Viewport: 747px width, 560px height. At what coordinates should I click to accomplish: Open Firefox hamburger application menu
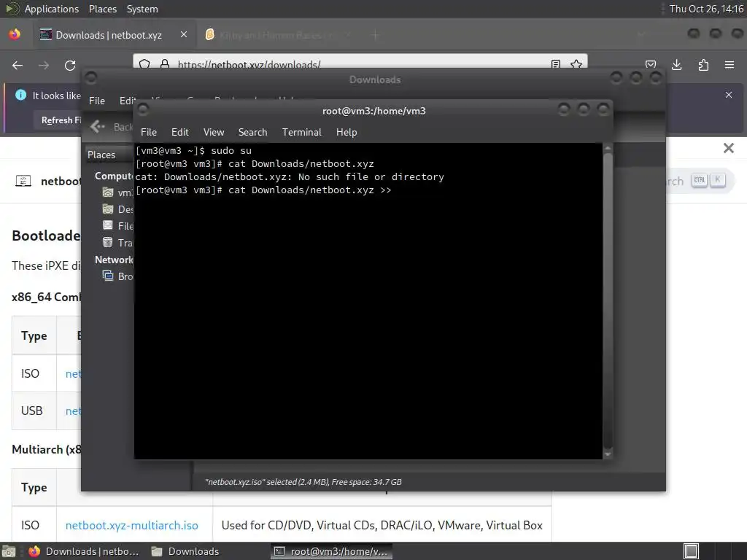(729, 65)
